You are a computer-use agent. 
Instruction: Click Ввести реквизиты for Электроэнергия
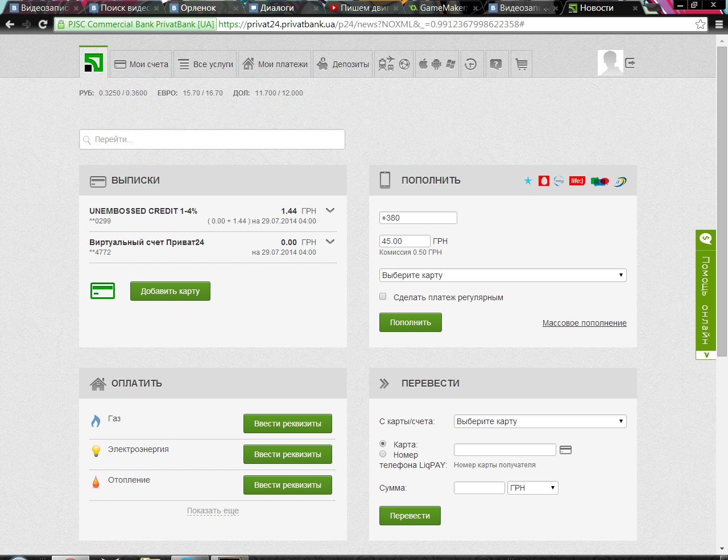pos(288,454)
